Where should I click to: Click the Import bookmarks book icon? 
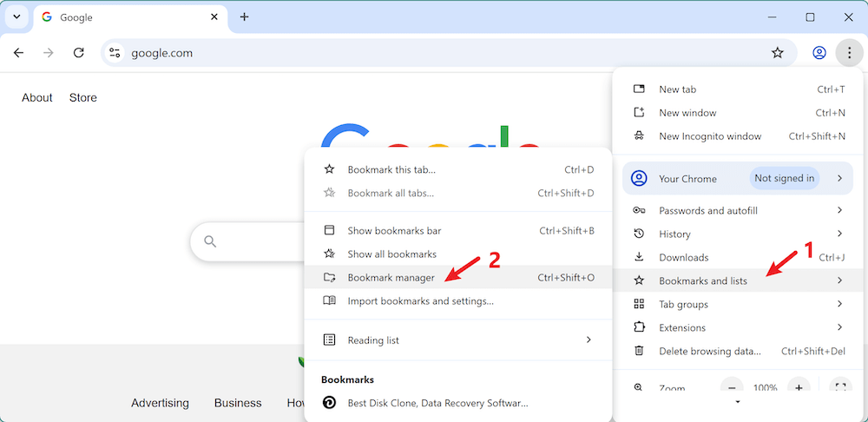[x=329, y=300]
